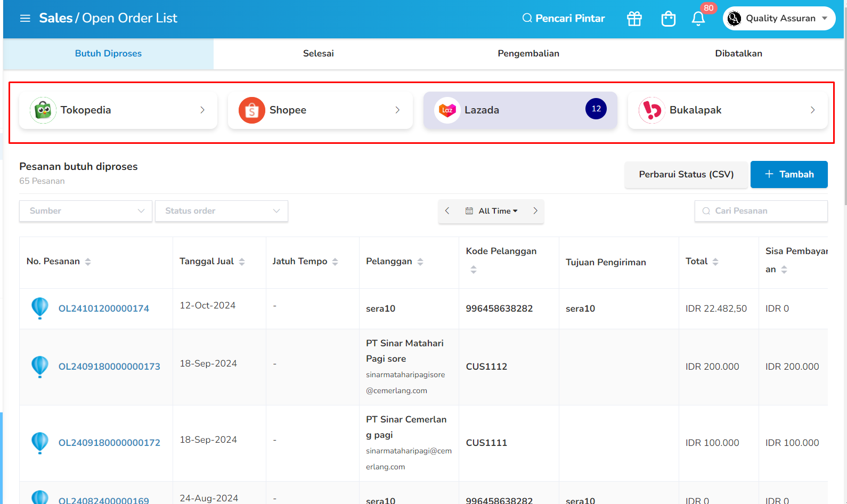This screenshot has width=847, height=504.
Task: Open the notifications bell
Action: 698,19
